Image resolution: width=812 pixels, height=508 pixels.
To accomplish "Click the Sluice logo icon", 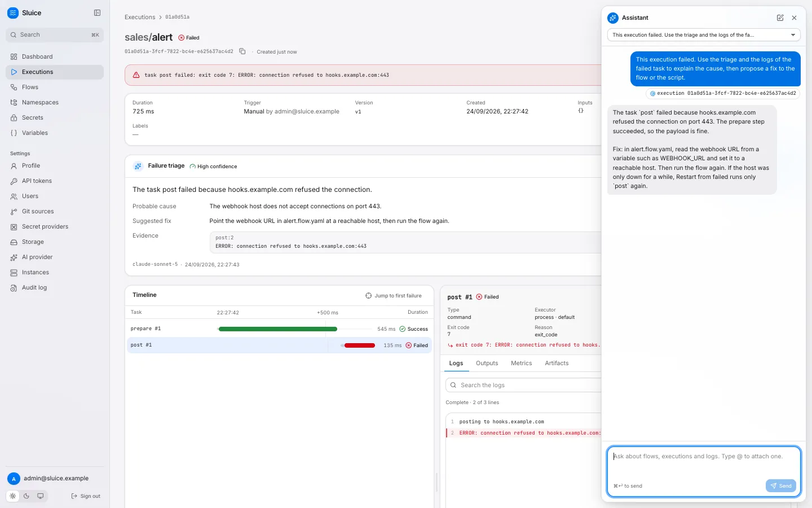I will (13, 13).
